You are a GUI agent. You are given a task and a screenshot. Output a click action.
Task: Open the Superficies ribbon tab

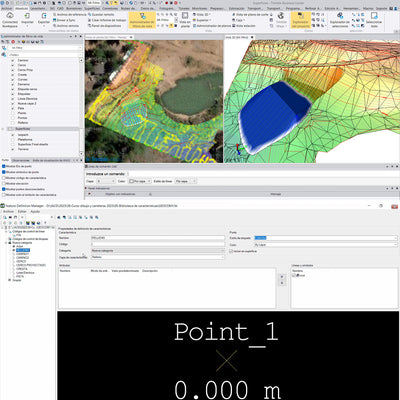click(92, 8)
